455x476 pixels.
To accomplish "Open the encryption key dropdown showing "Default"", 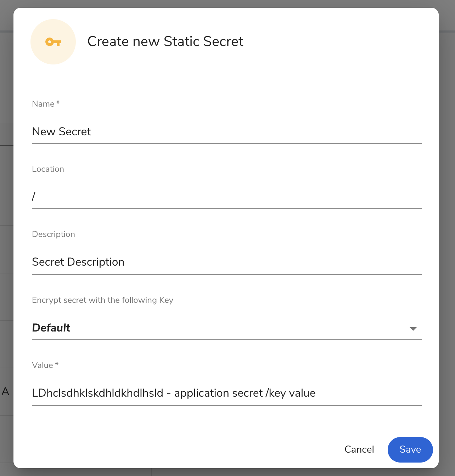I will coord(227,328).
